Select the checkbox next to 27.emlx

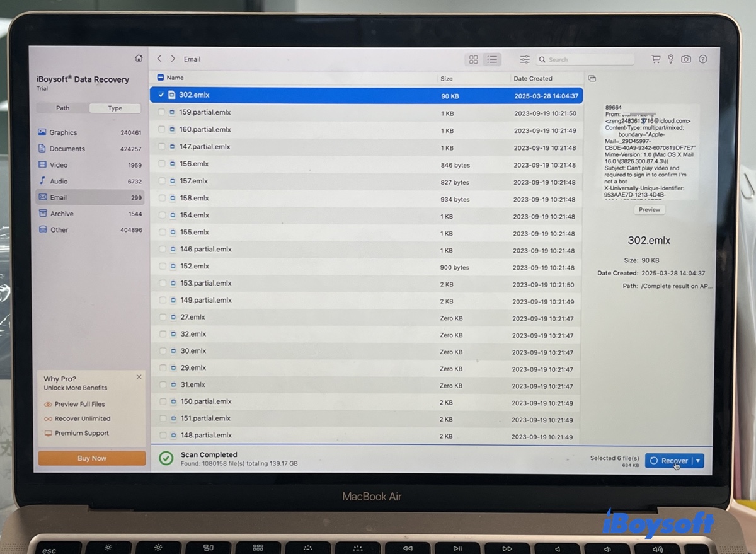coord(163,317)
